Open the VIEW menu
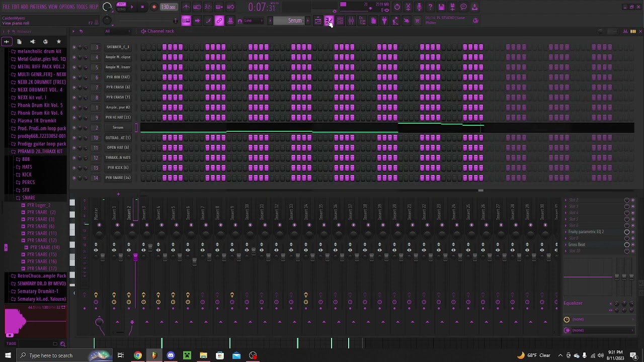 [x=53, y=7]
